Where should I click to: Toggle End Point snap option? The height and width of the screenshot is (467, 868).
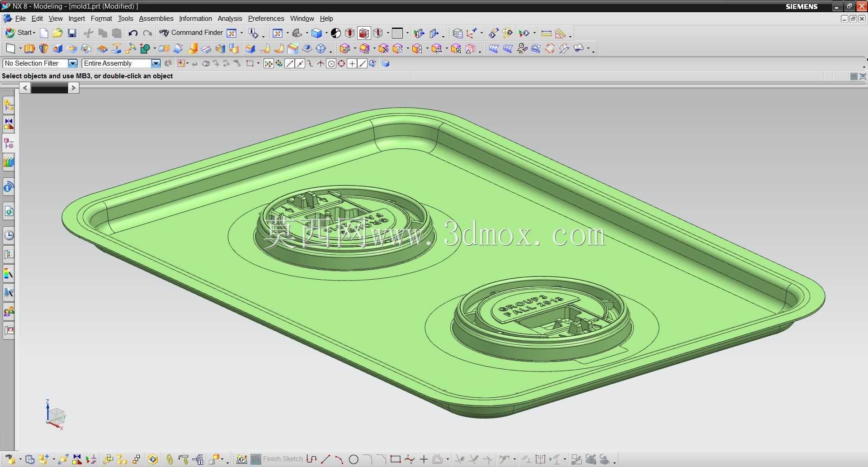click(289, 63)
